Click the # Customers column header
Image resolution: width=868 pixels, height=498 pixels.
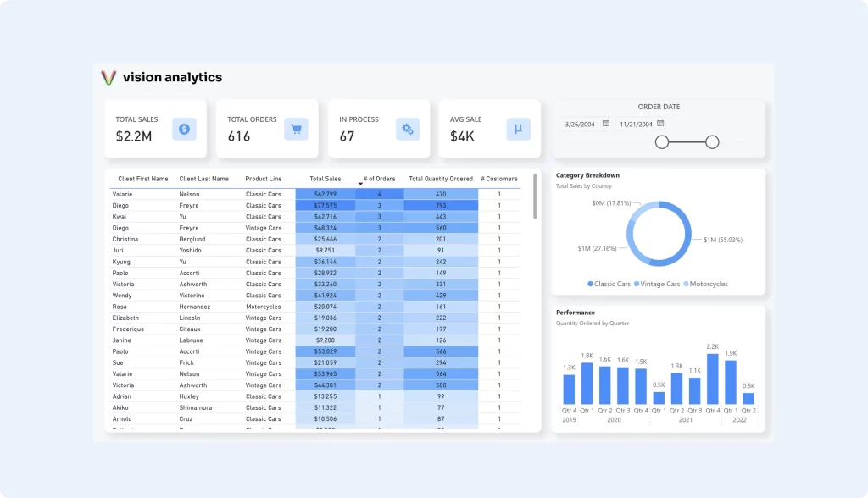click(x=499, y=179)
